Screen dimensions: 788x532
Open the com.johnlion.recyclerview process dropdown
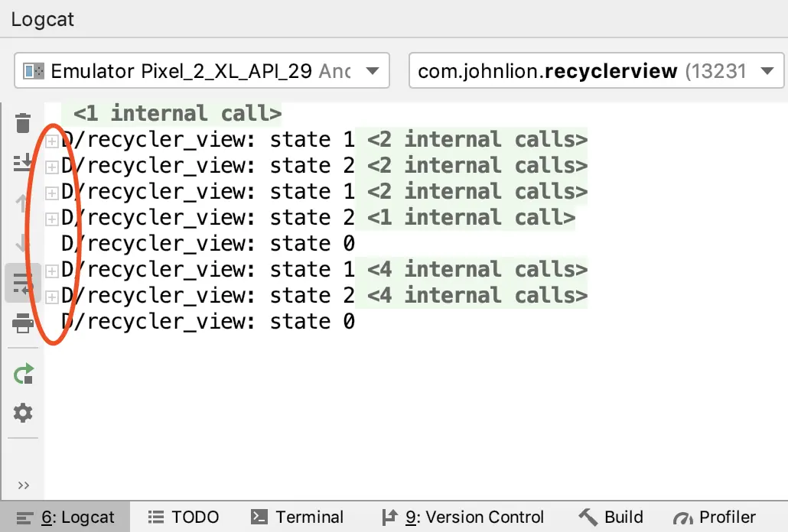[x=596, y=71]
